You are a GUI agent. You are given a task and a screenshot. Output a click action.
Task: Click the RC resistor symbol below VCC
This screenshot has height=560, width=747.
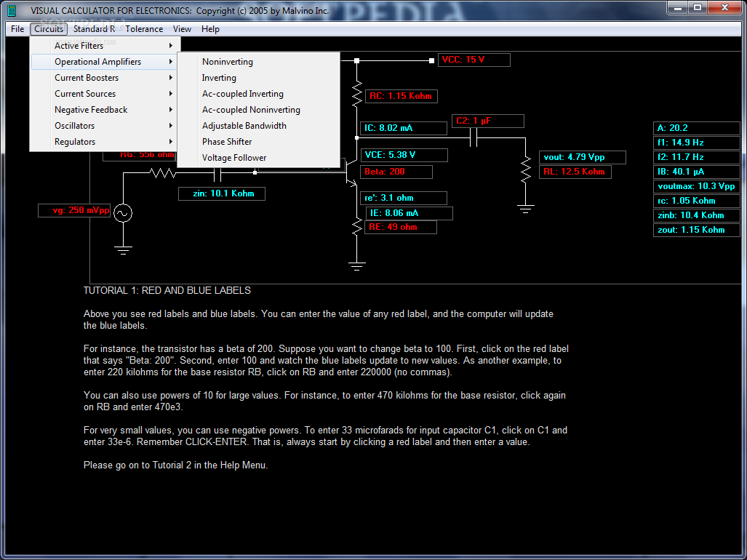357,95
